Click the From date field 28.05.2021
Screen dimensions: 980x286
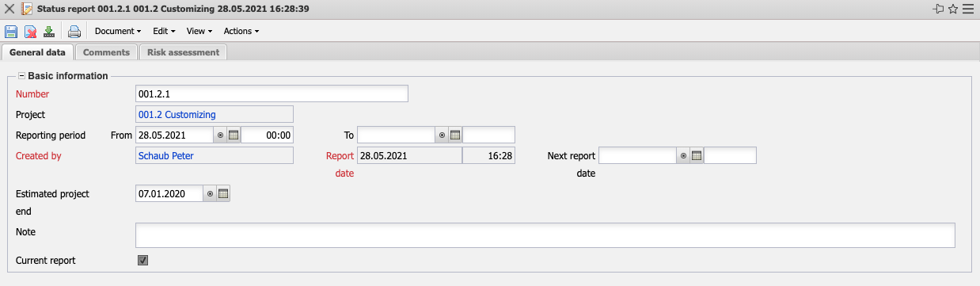pyautogui.click(x=174, y=135)
